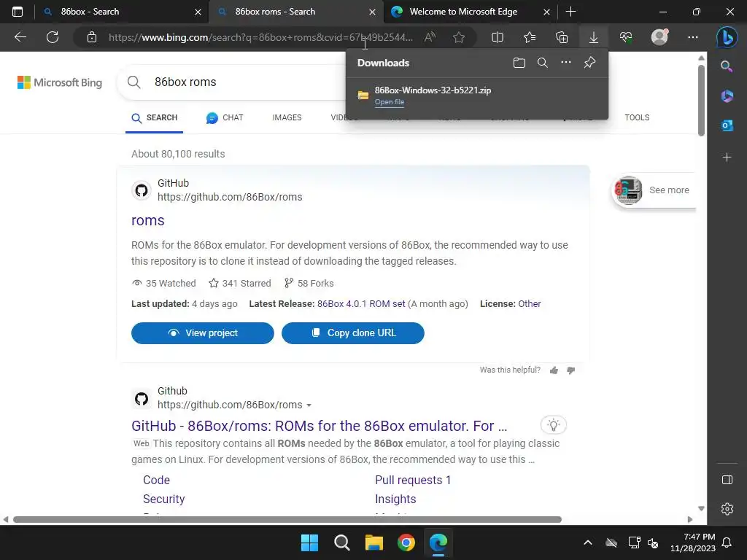Screen dimensions: 747x560
Task: Open Edge Settings and more menu
Action: [693, 37]
